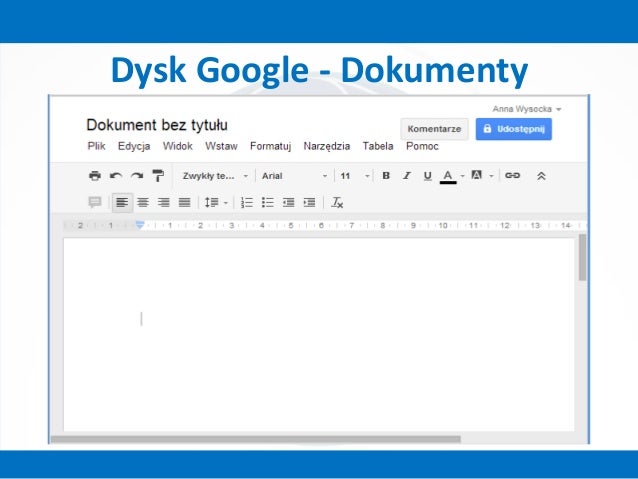Increase the paragraph indent
Image resolution: width=638 pixels, height=479 pixels.
(x=309, y=202)
